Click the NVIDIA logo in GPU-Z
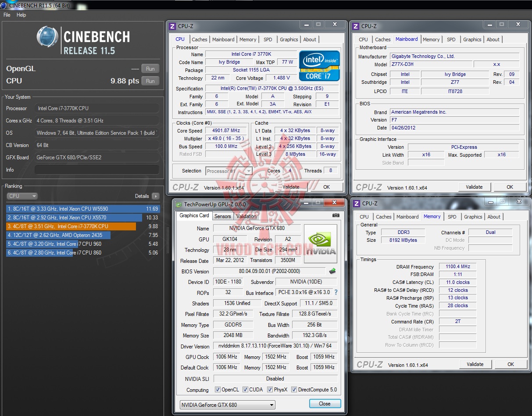The width and height of the screenshot is (532, 416). [x=321, y=244]
